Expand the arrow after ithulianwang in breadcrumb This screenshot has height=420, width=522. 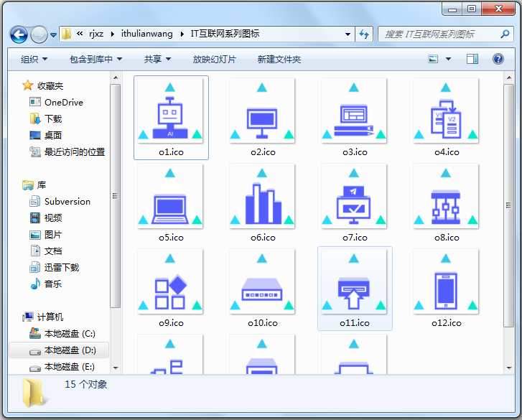click(x=182, y=34)
